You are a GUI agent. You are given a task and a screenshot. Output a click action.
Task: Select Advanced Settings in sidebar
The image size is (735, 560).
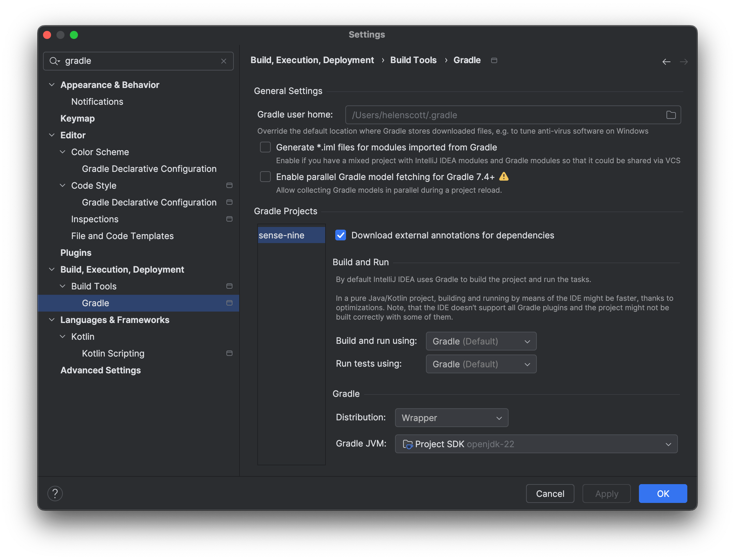pyautogui.click(x=100, y=370)
